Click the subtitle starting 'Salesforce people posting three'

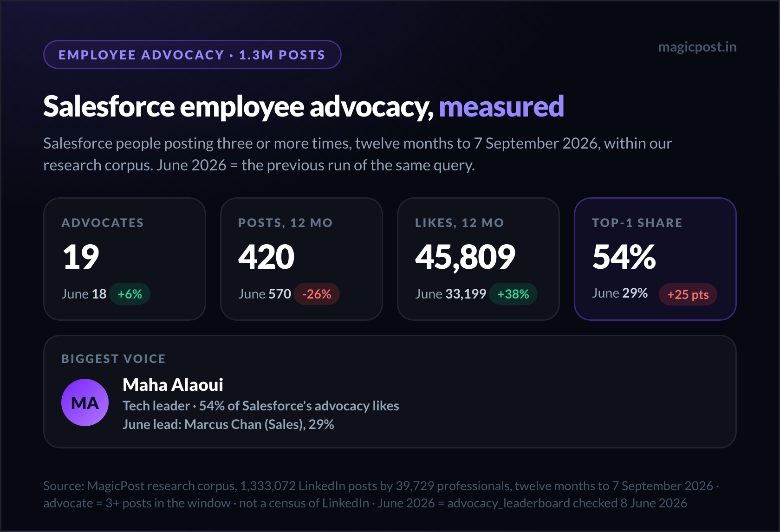(x=357, y=154)
